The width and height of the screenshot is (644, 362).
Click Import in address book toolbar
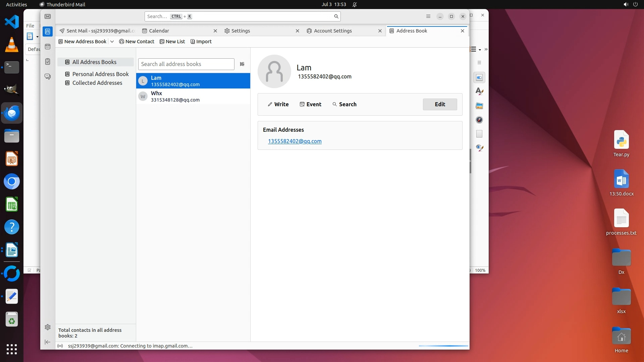point(201,42)
